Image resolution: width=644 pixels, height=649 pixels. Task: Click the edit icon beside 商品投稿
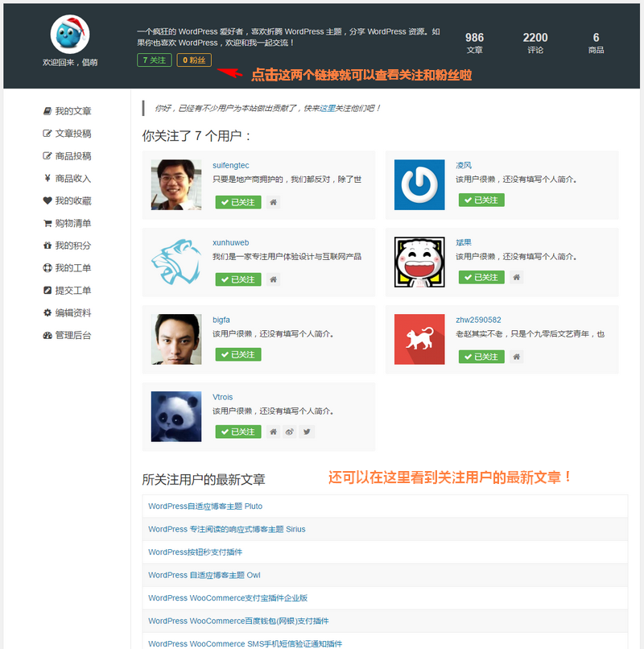(x=47, y=155)
